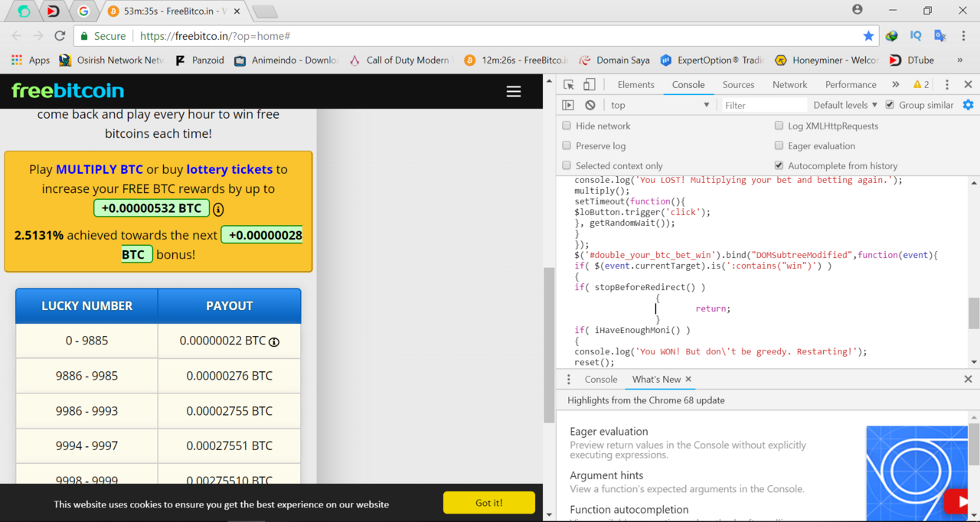The height and width of the screenshot is (522, 980).
Task: Enable Eager evaluation checkbox
Action: point(779,145)
